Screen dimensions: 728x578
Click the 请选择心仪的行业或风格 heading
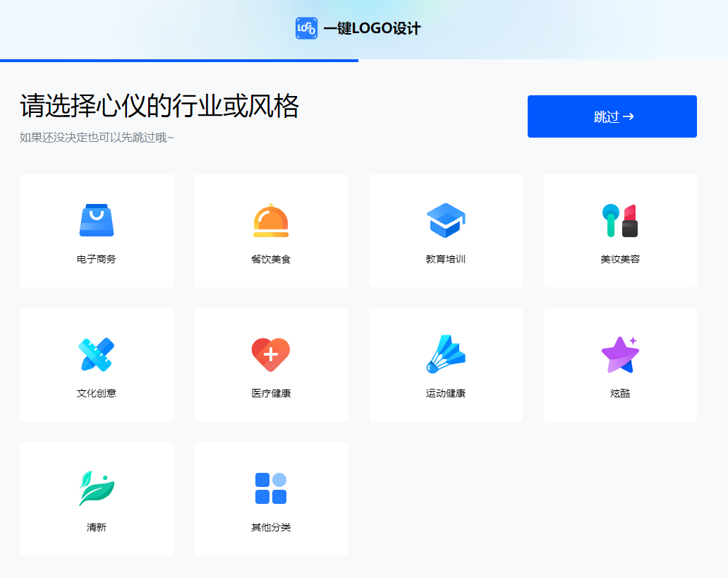[x=159, y=106]
